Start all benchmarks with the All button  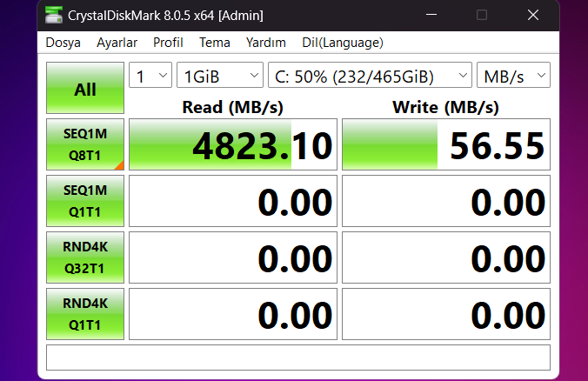pyautogui.click(x=85, y=88)
